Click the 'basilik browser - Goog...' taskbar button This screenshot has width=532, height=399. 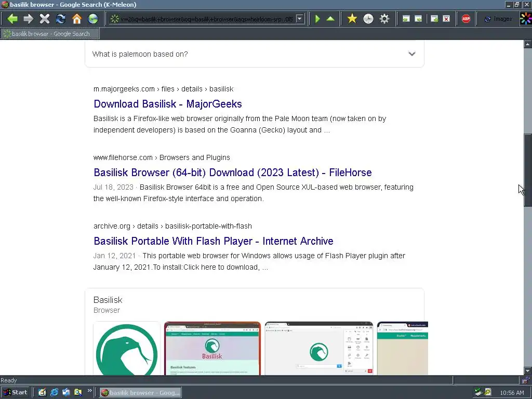(x=141, y=393)
